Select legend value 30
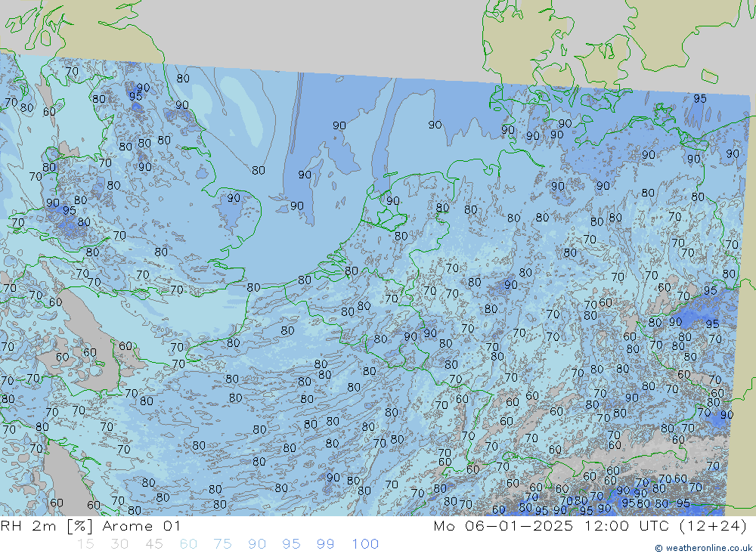Screen dimensions: 756x554 click(119, 544)
